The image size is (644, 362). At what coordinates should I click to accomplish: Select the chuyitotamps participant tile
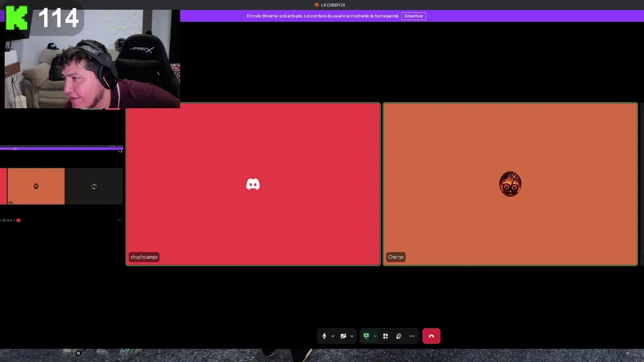[x=253, y=184]
